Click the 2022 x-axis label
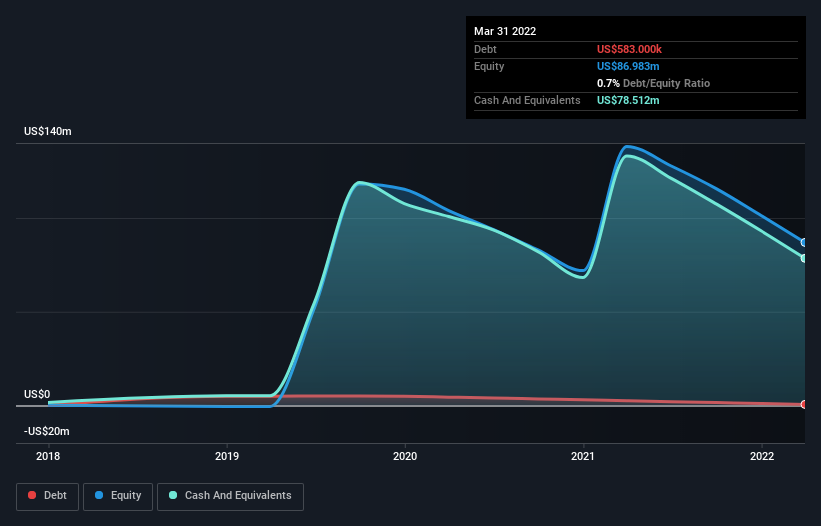Screen dimensions: 821x526 (x=762, y=456)
